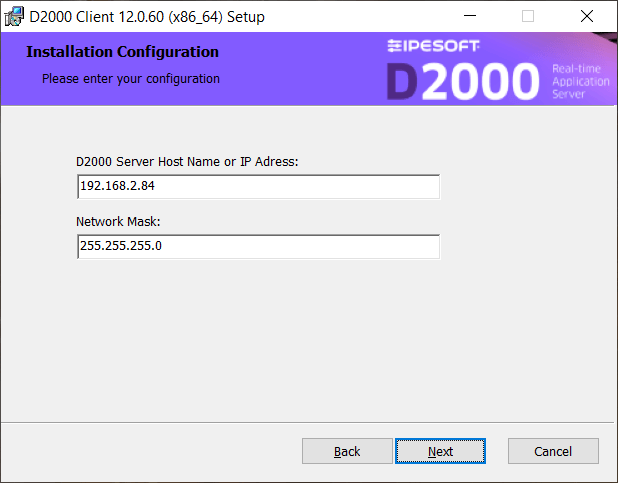Click the 'Network Mask:' label
The width and height of the screenshot is (618, 483).
tap(118, 222)
